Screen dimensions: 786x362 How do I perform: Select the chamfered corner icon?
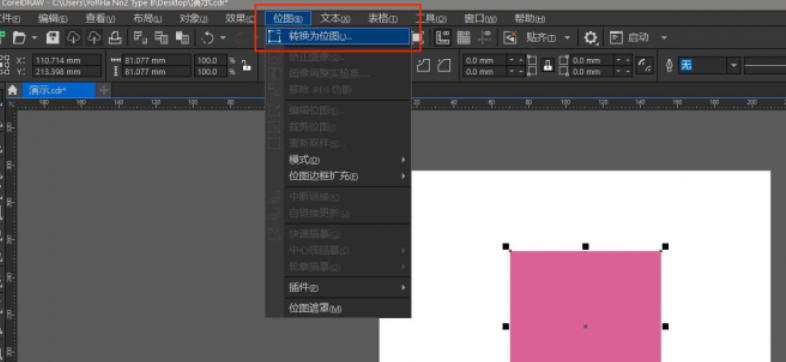pos(444,66)
